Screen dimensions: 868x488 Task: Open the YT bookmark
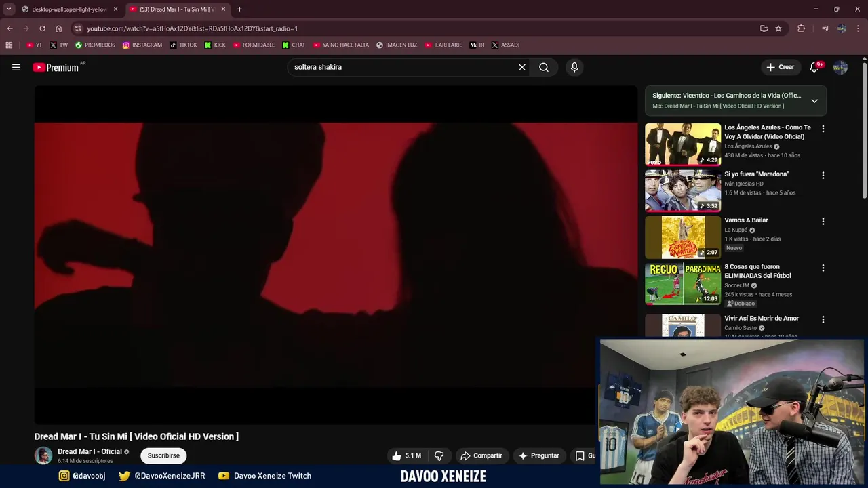pos(35,45)
